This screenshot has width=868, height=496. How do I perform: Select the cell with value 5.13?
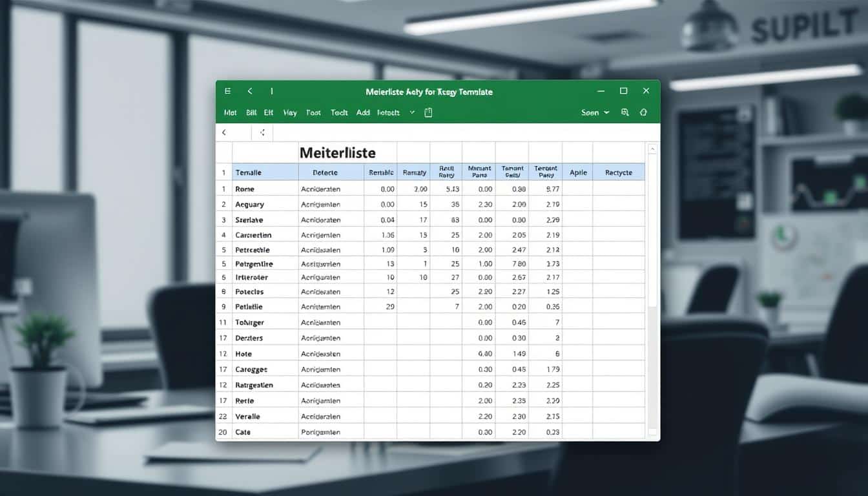point(446,189)
